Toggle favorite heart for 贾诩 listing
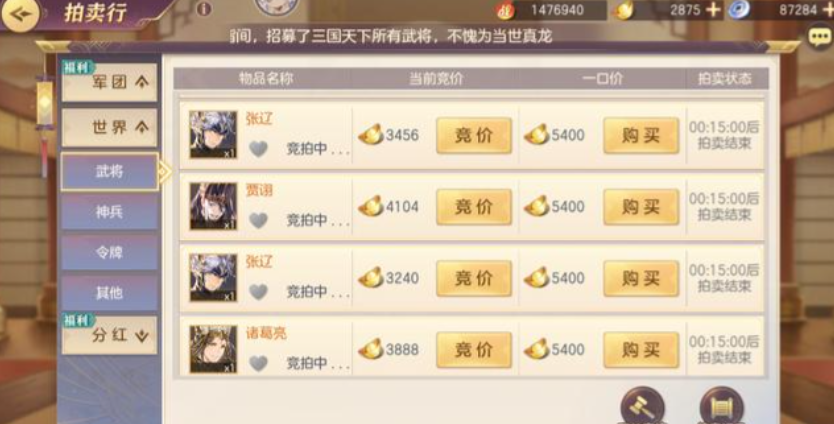Screen dimensions: 834x424 pos(258,220)
